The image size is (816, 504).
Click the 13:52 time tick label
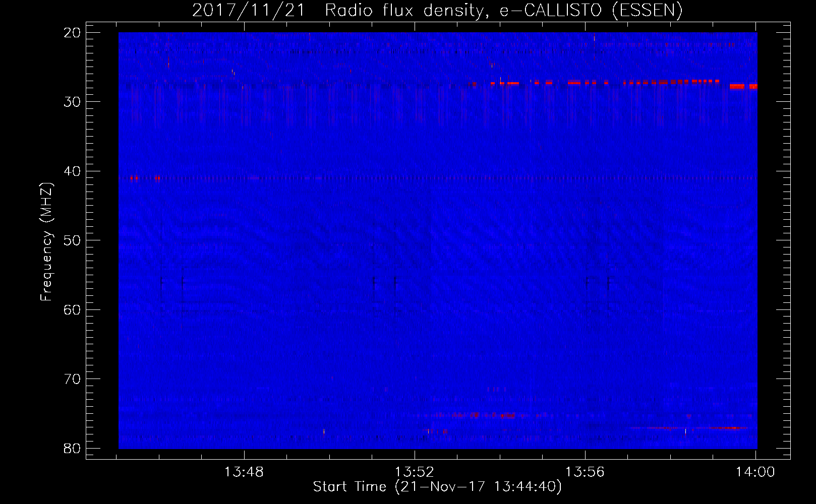415,472
